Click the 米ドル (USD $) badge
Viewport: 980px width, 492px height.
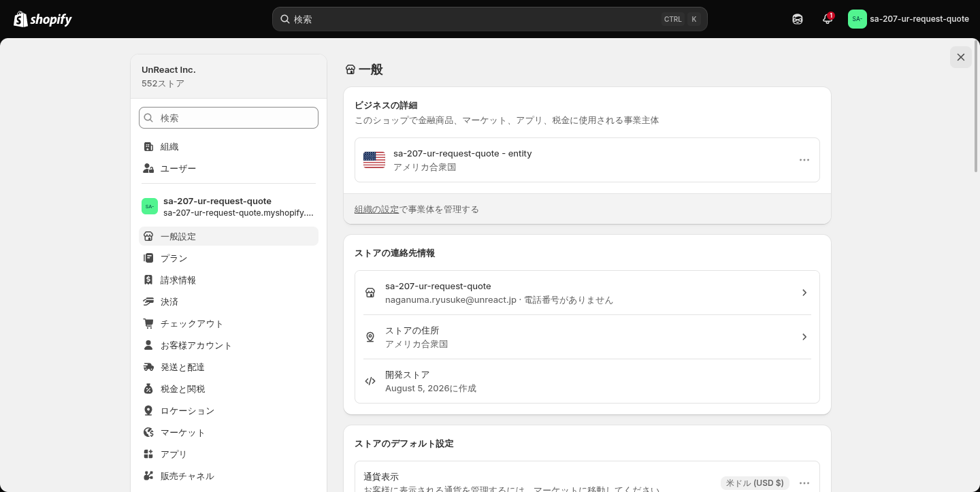pyautogui.click(x=755, y=483)
